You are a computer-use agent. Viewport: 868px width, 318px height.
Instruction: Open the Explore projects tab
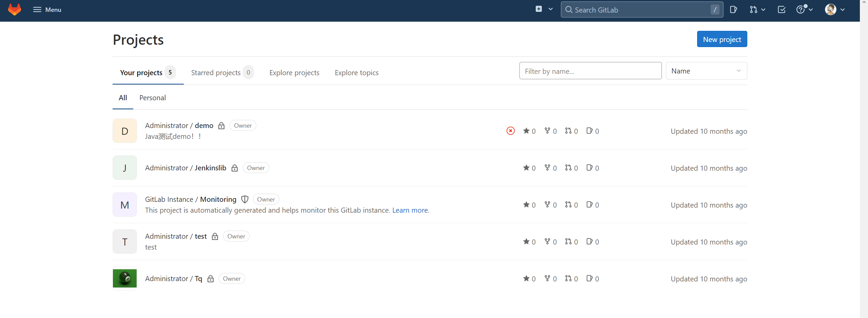294,72
